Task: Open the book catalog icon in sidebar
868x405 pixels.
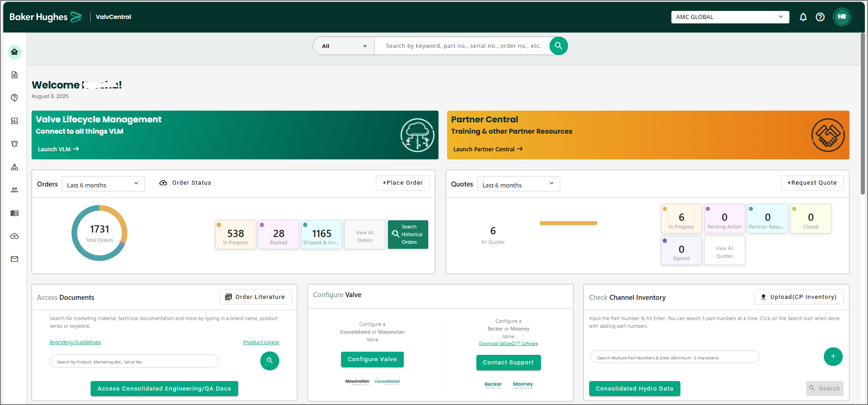Action: tap(14, 213)
